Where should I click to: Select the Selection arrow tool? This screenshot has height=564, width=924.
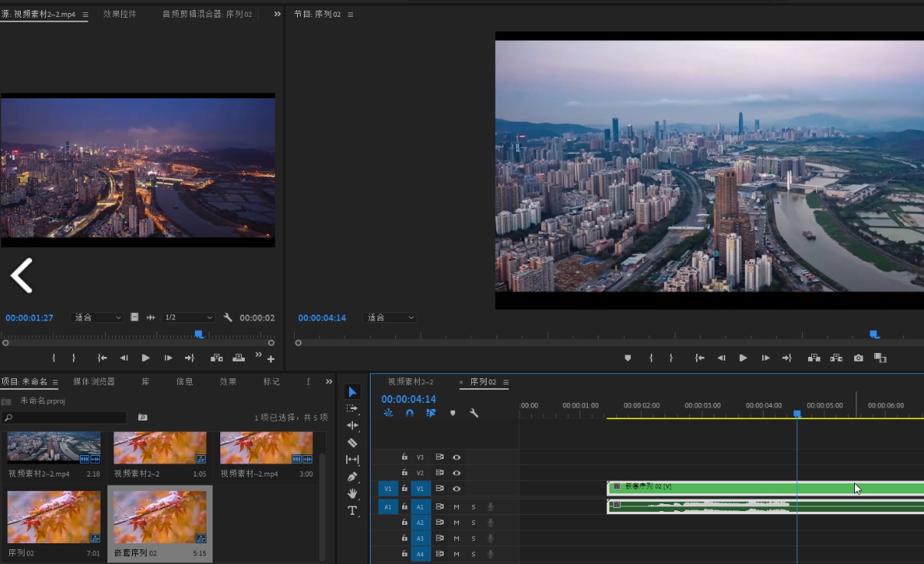point(352,392)
